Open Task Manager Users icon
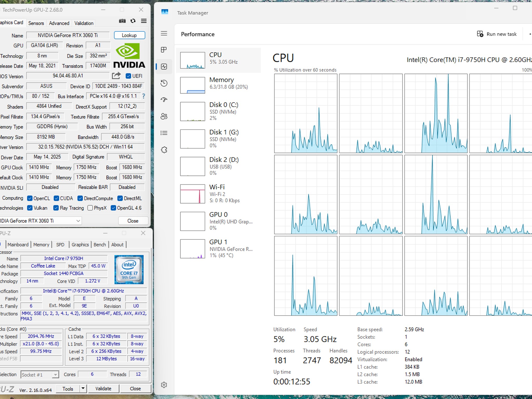Viewport: 532px width, 399px height. click(x=164, y=116)
